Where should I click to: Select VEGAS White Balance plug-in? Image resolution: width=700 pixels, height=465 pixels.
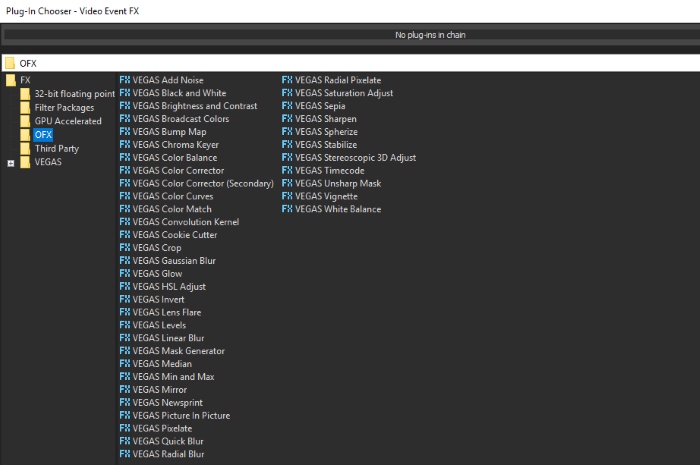(332, 209)
